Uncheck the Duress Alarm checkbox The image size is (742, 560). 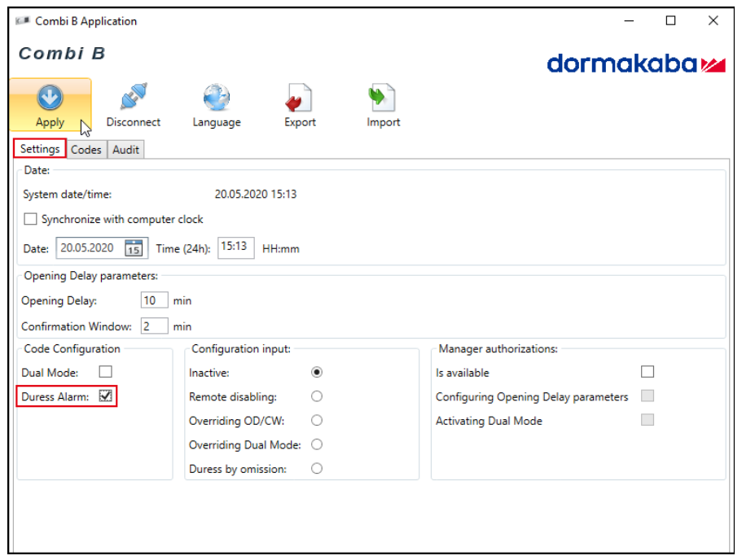click(106, 396)
